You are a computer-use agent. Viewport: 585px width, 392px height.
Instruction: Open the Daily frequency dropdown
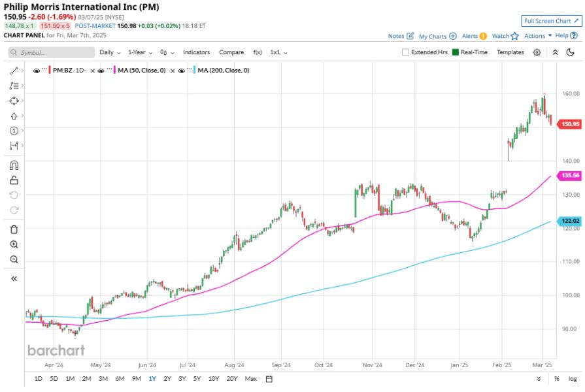[x=110, y=52]
